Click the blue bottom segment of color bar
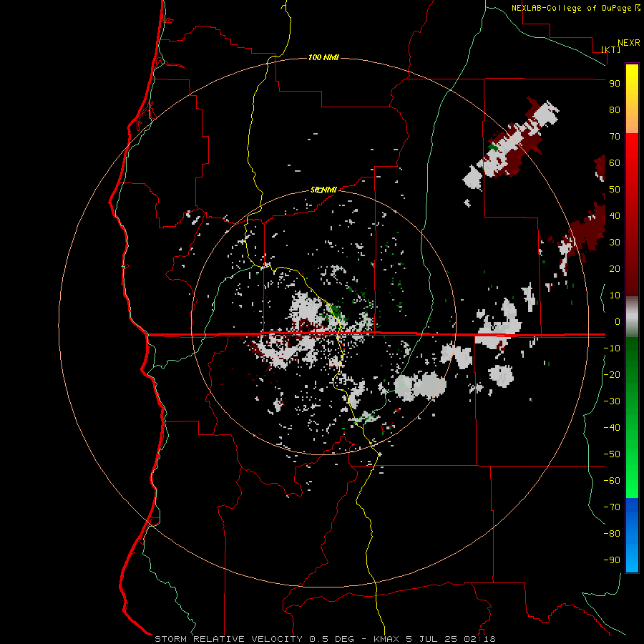Viewport: 644px width, 644px height. coord(632,535)
